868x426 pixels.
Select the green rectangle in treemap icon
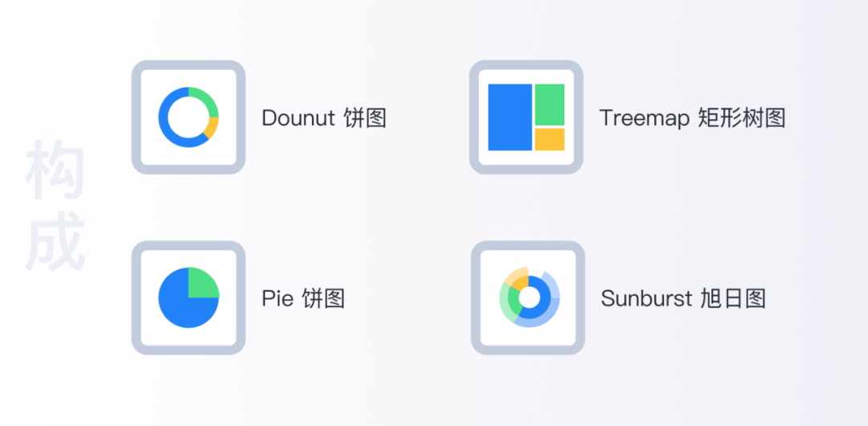coord(549,104)
